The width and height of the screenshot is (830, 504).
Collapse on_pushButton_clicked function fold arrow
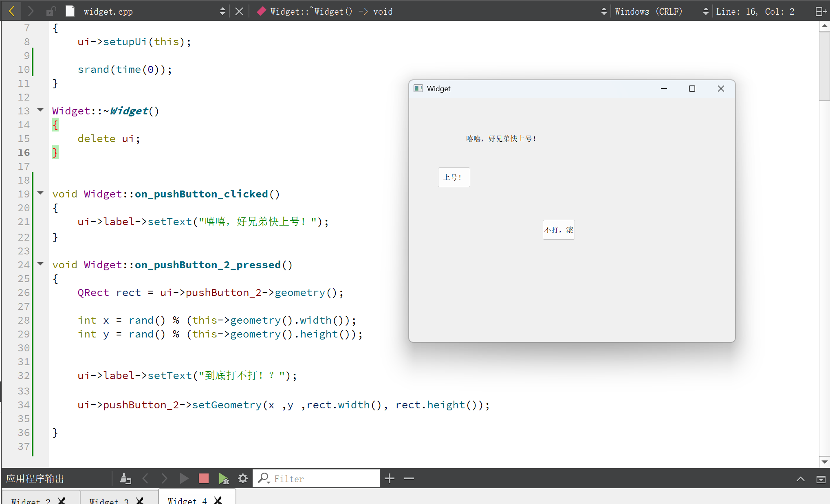[x=40, y=193]
